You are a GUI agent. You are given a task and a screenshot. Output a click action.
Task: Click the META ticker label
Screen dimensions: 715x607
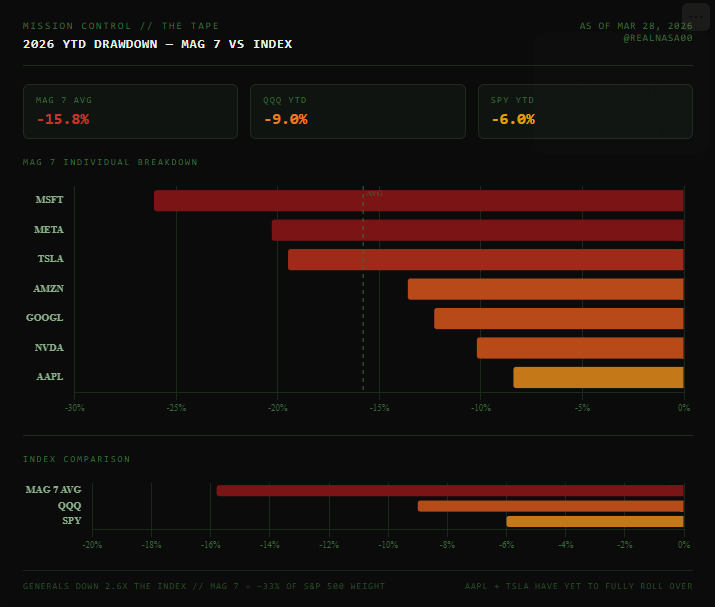click(49, 229)
